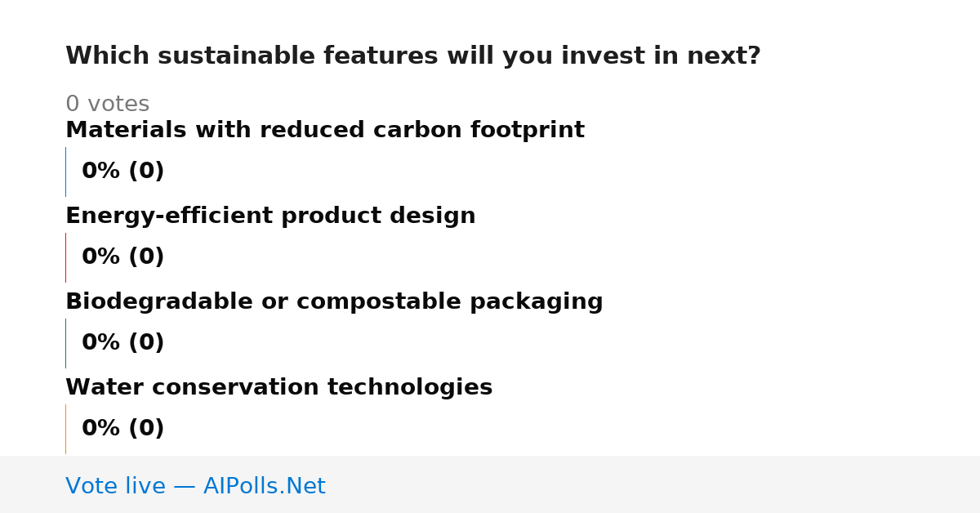Click the green result bar under Biodegradable
The width and height of the screenshot is (980, 513).
(65, 343)
